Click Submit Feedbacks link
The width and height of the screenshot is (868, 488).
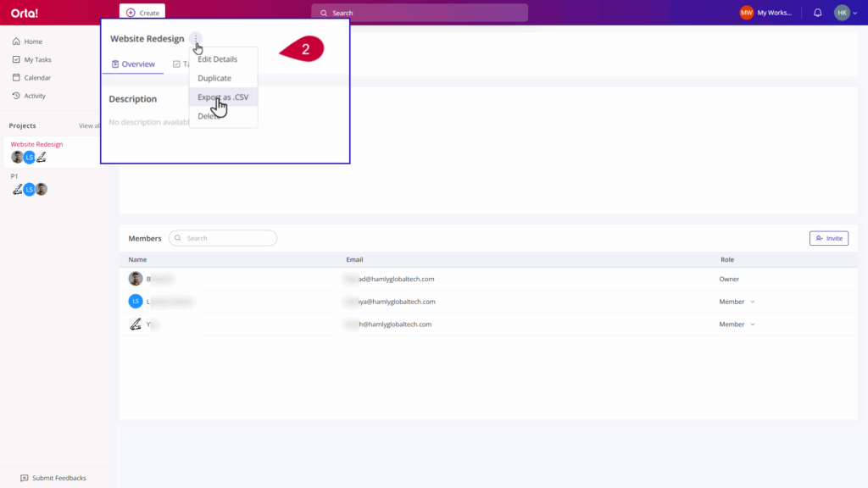tap(53, 478)
